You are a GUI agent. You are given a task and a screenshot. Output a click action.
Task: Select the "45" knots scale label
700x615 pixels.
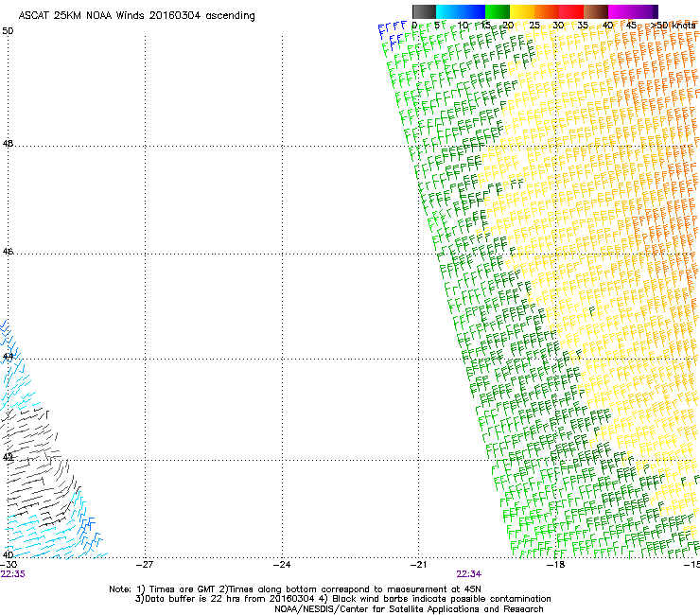[631, 26]
